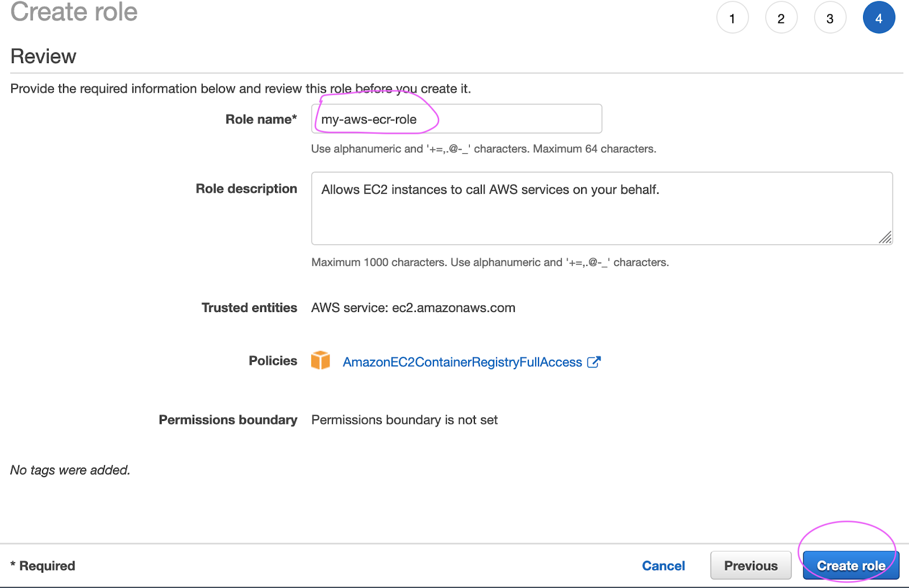This screenshot has width=909, height=588.
Task: Click the No tags were added notice
Action: coord(70,470)
